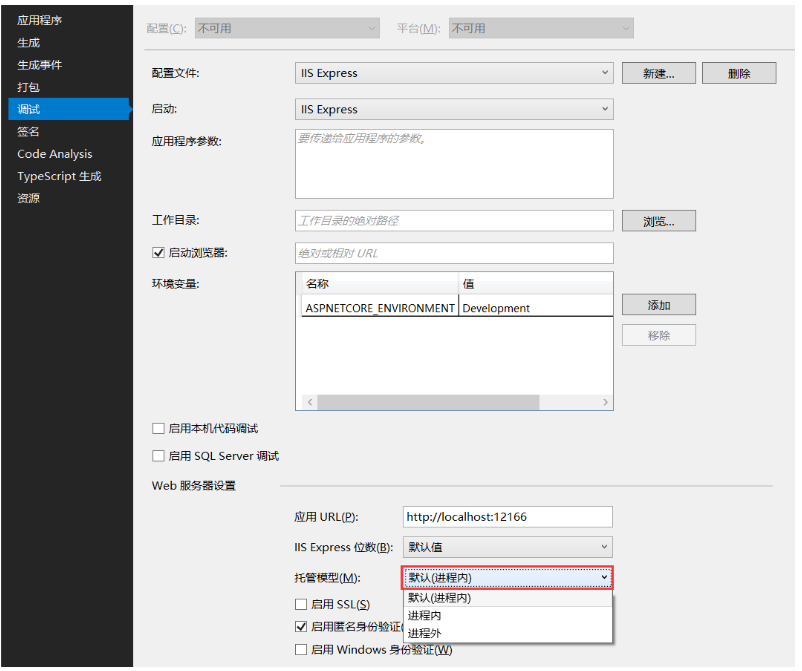
Task: Click the 浏览... button
Action: tap(659, 221)
